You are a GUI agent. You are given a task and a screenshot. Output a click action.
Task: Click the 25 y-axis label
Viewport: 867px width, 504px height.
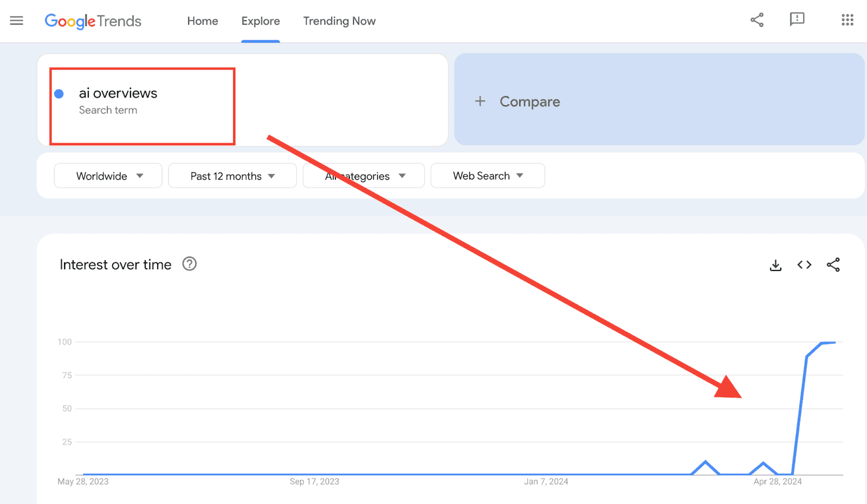click(x=67, y=442)
